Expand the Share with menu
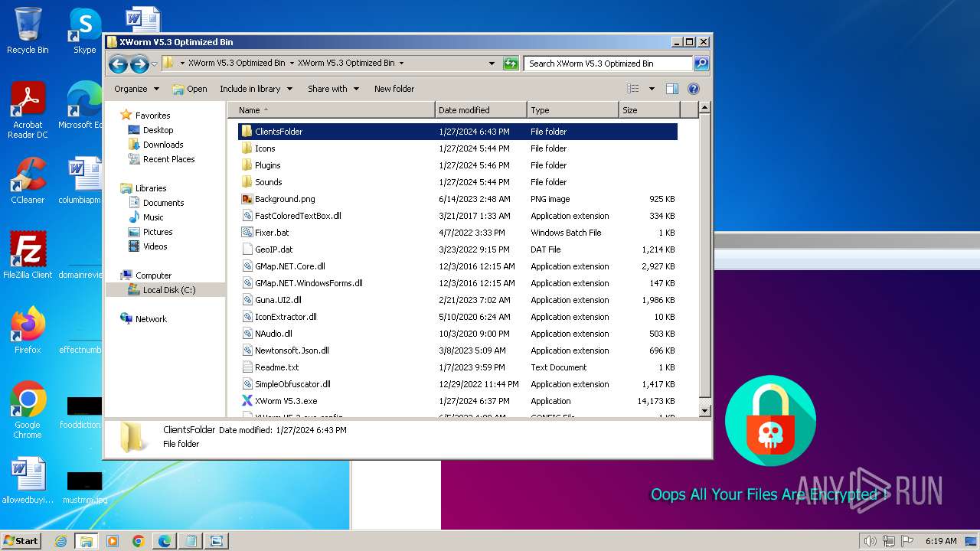 (333, 89)
